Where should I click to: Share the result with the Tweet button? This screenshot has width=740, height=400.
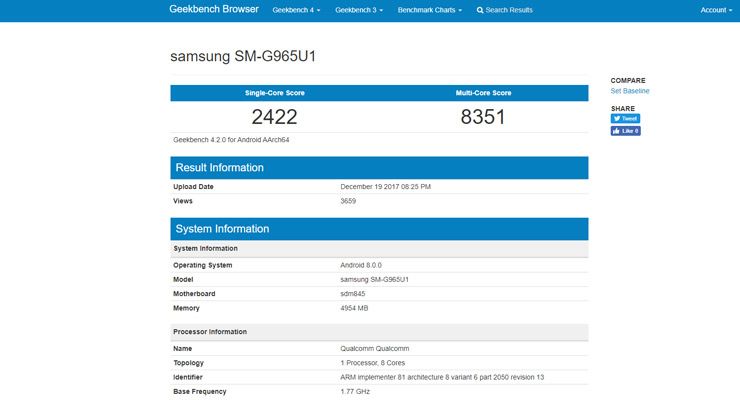pyautogui.click(x=625, y=118)
